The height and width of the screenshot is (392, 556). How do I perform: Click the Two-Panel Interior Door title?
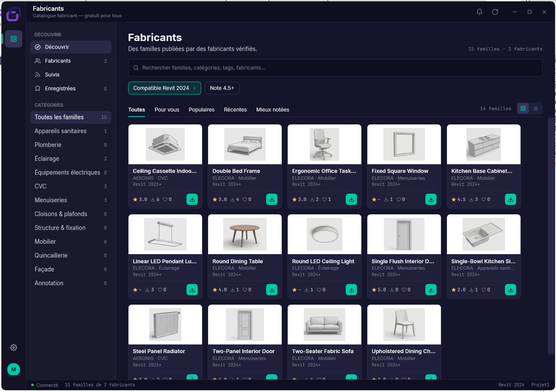244,351
